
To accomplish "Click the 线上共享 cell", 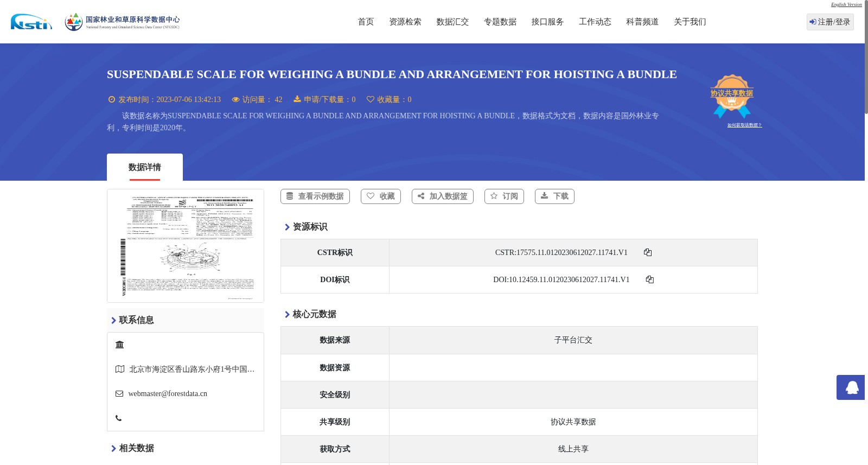I will (573, 449).
